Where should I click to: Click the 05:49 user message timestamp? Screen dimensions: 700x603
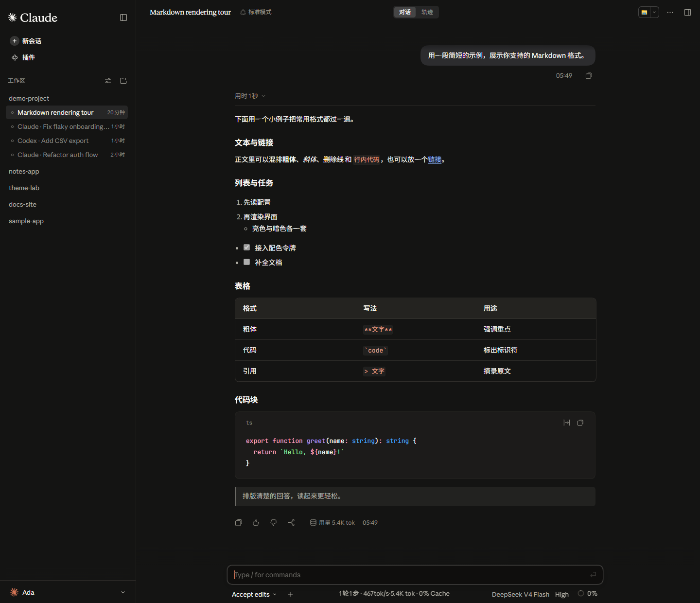click(x=564, y=76)
